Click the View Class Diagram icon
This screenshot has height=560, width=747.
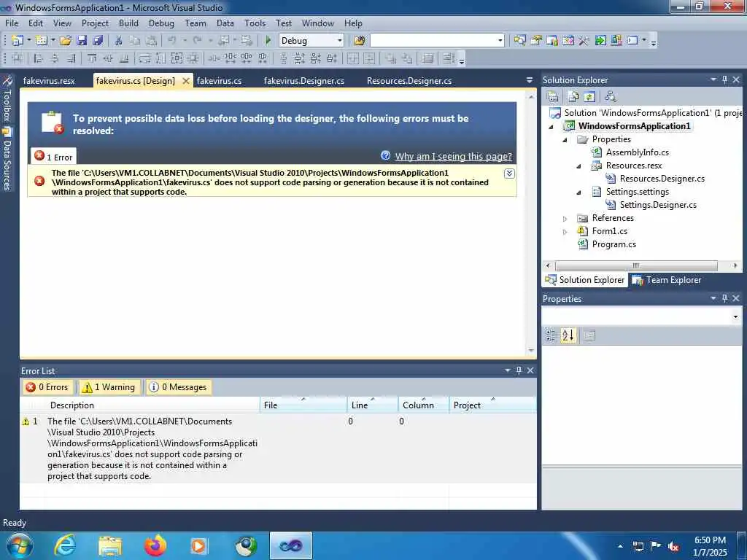pos(610,97)
